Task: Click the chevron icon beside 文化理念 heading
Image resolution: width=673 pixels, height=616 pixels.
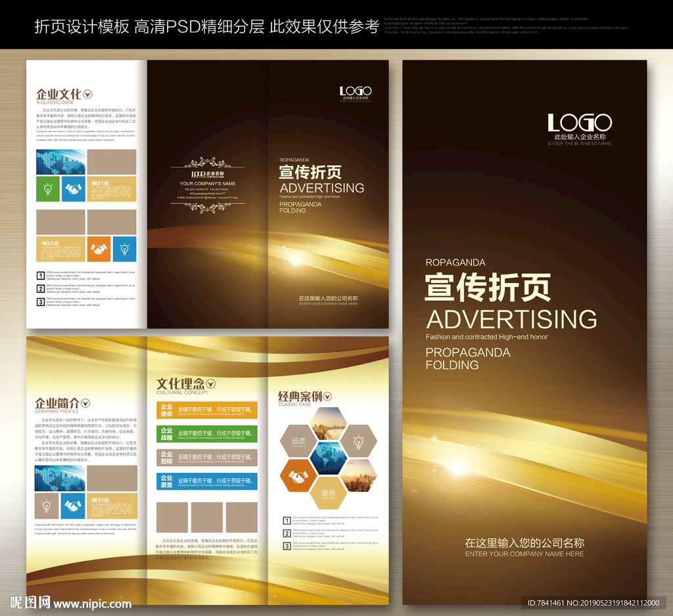Action: pos(211,384)
